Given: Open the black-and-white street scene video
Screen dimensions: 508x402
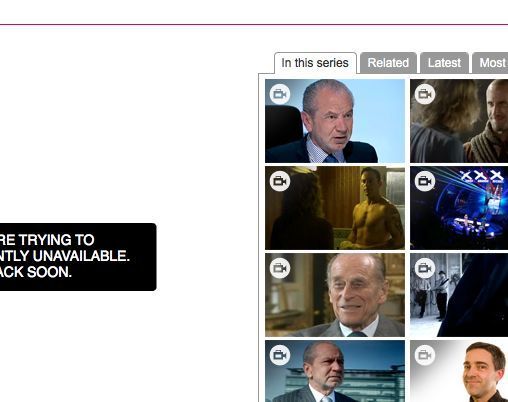Looking at the screenshot, I should [x=459, y=295].
